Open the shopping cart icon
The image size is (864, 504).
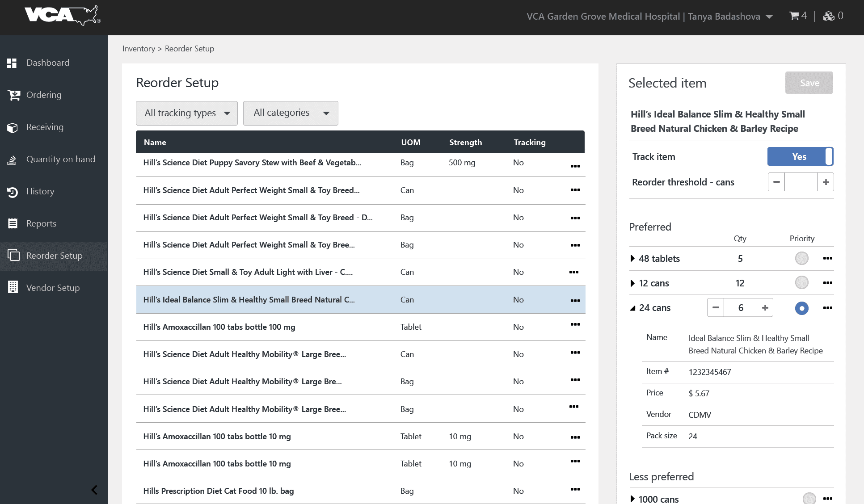[794, 16]
